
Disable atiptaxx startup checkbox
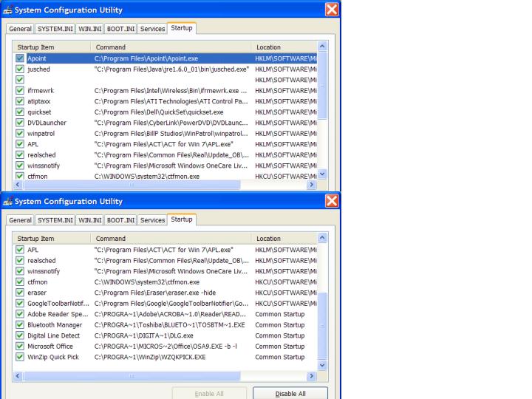tap(20, 101)
